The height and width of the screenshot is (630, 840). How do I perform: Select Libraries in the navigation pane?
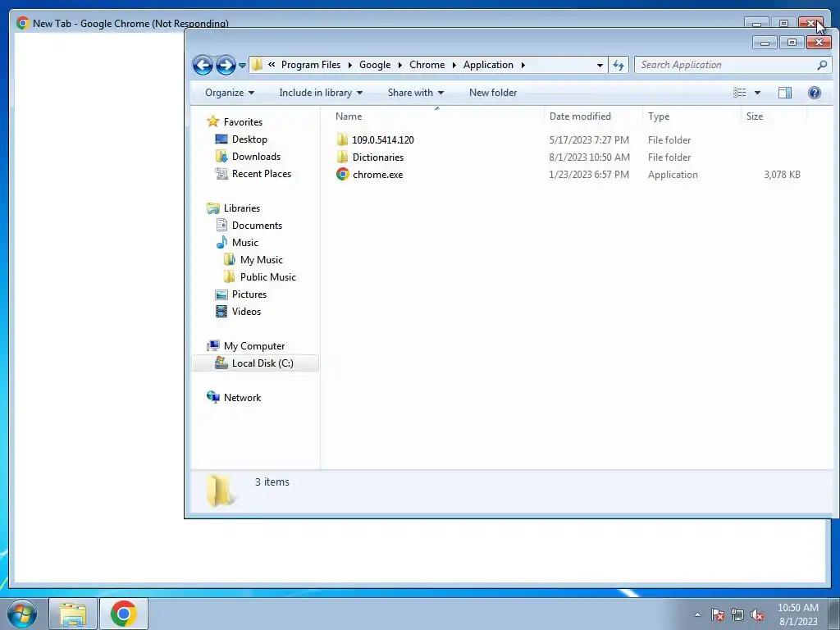pyautogui.click(x=234, y=208)
